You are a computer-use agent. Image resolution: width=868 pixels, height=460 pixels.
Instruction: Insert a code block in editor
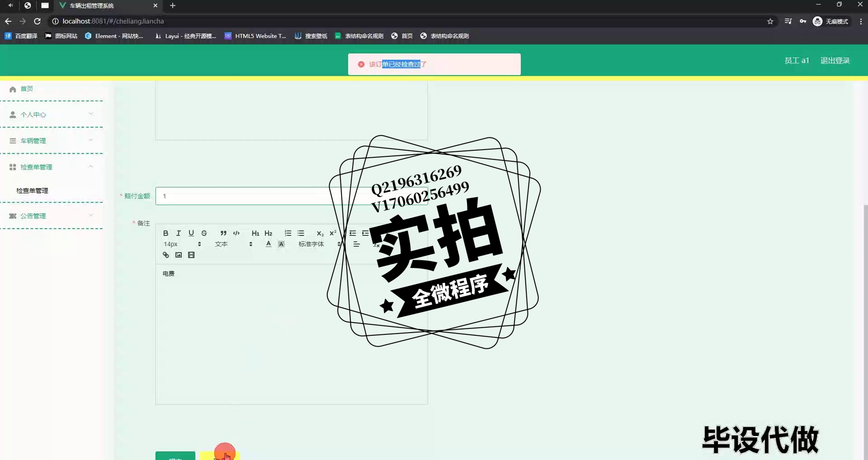pyautogui.click(x=236, y=233)
